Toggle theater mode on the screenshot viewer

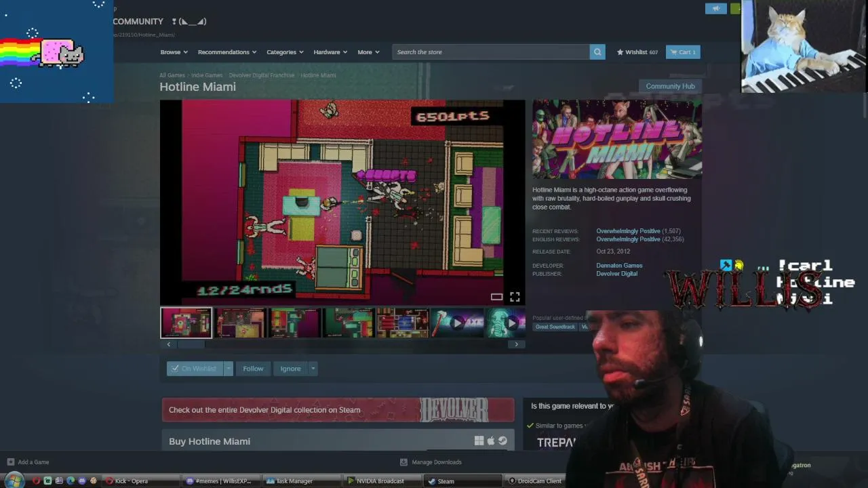point(496,297)
